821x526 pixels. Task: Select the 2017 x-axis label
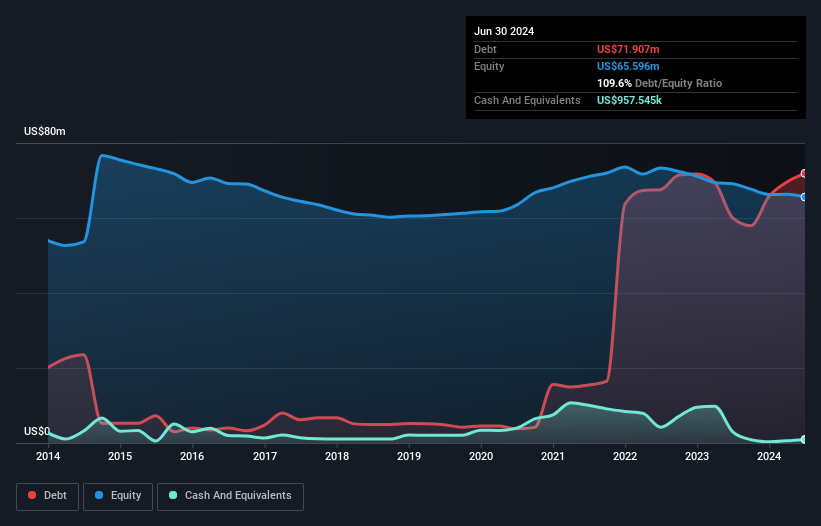[265, 456]
